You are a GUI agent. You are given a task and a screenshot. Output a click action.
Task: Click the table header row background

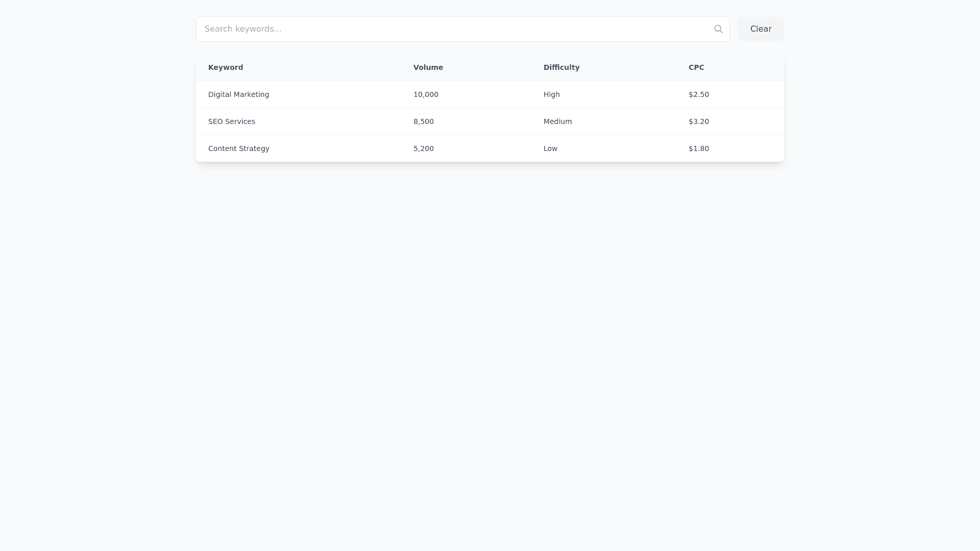(x=327, y=67)
